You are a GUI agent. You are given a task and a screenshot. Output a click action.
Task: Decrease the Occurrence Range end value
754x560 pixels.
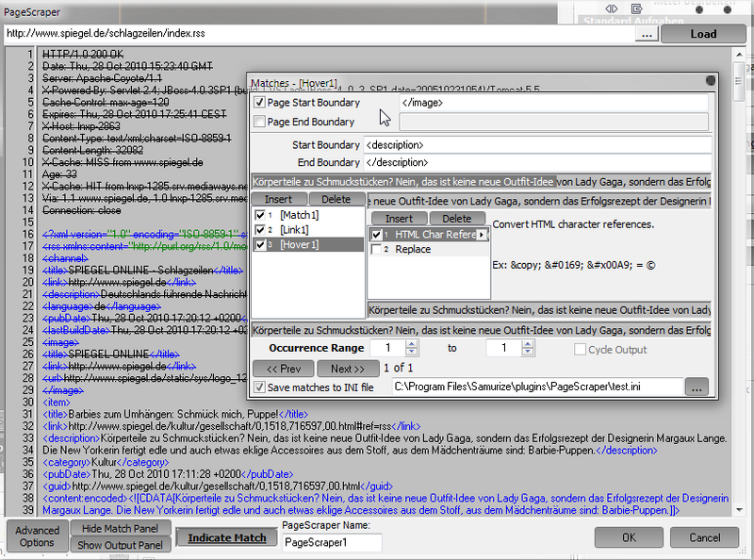tap(528, 352)
